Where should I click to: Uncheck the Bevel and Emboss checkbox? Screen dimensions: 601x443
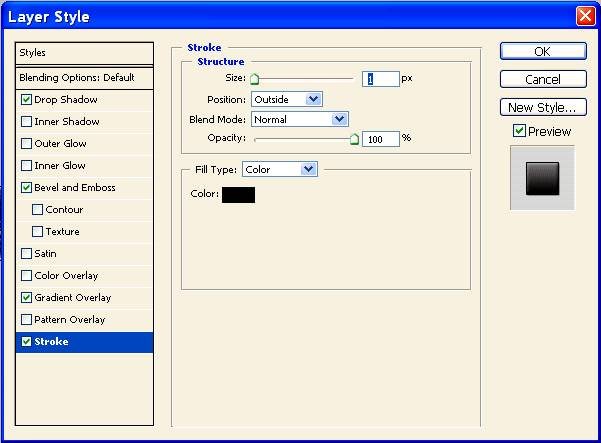point(26,188)
